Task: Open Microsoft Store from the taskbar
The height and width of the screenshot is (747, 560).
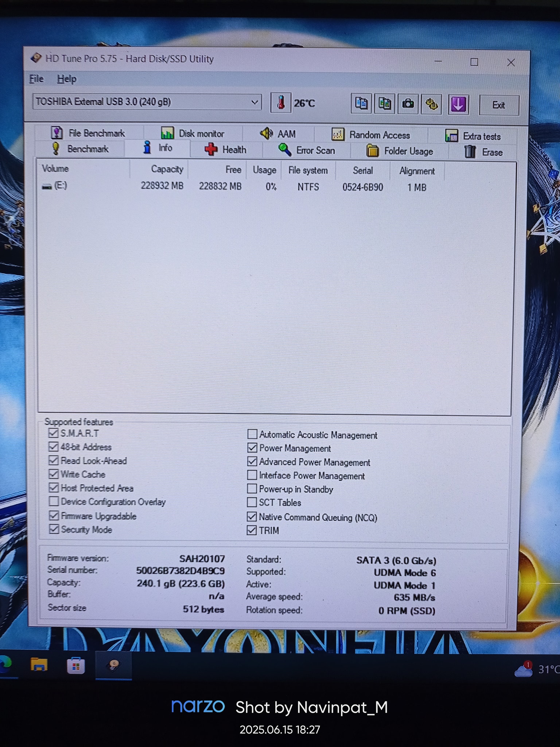Action: pyautogui.click(x=76, y=666)
